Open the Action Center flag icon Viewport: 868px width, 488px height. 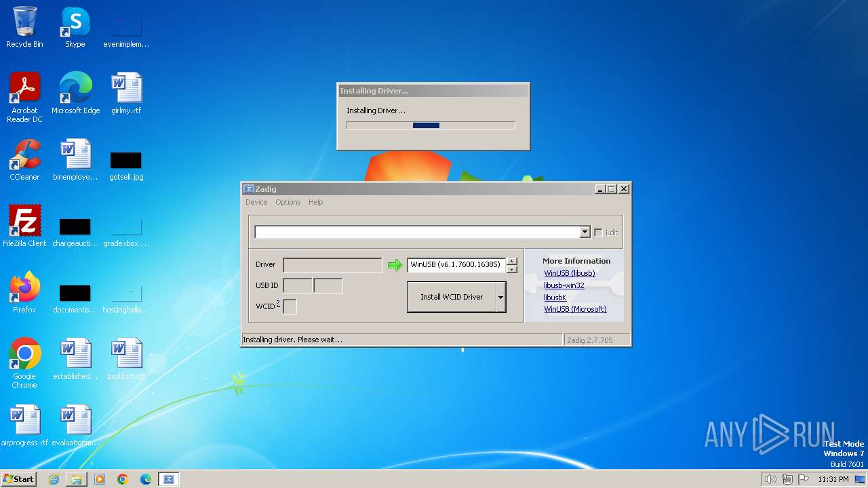click(804, 479)
